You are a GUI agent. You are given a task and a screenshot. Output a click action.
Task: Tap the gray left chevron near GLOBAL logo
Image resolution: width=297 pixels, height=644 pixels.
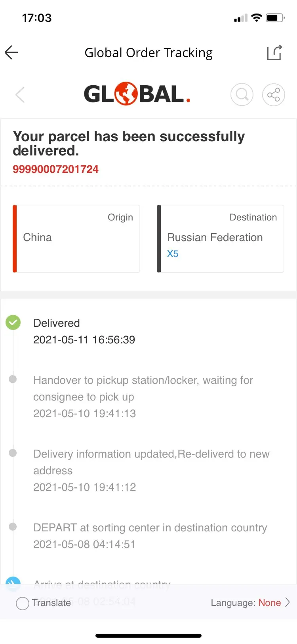[20, 95]
